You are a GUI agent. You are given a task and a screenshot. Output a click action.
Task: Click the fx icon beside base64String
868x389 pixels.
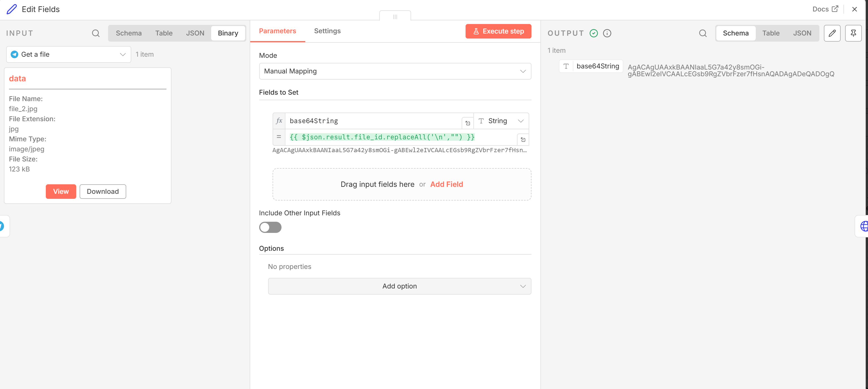pos(279,121)
